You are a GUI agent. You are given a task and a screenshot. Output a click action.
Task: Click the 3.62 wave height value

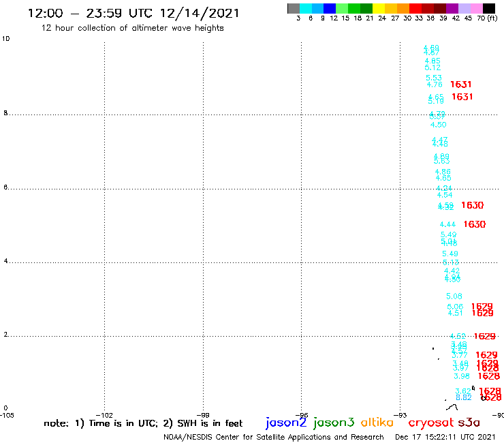point(463,391)
